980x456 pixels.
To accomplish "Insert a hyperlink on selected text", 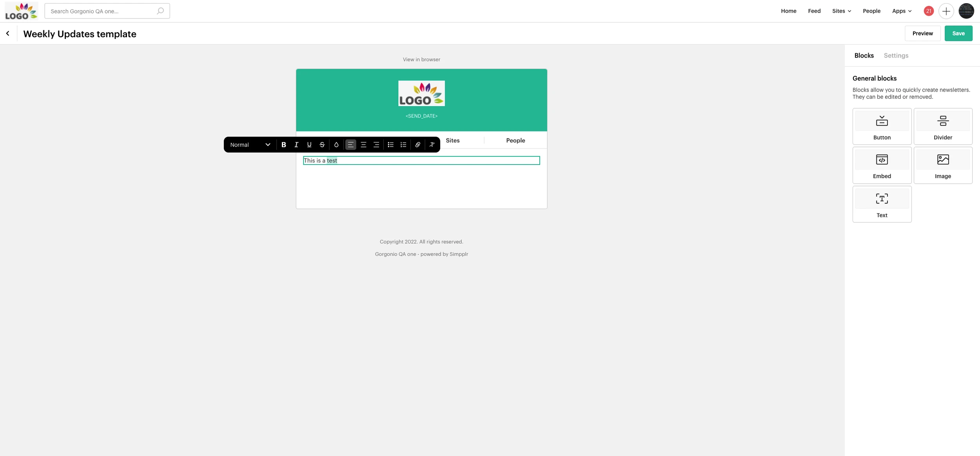I will (417, 145).
